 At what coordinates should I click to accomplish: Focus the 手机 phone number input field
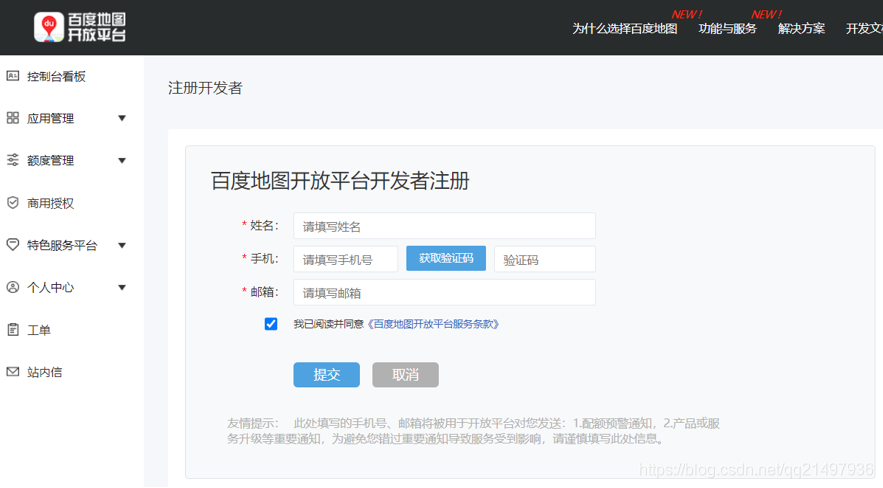click(346, 259)
